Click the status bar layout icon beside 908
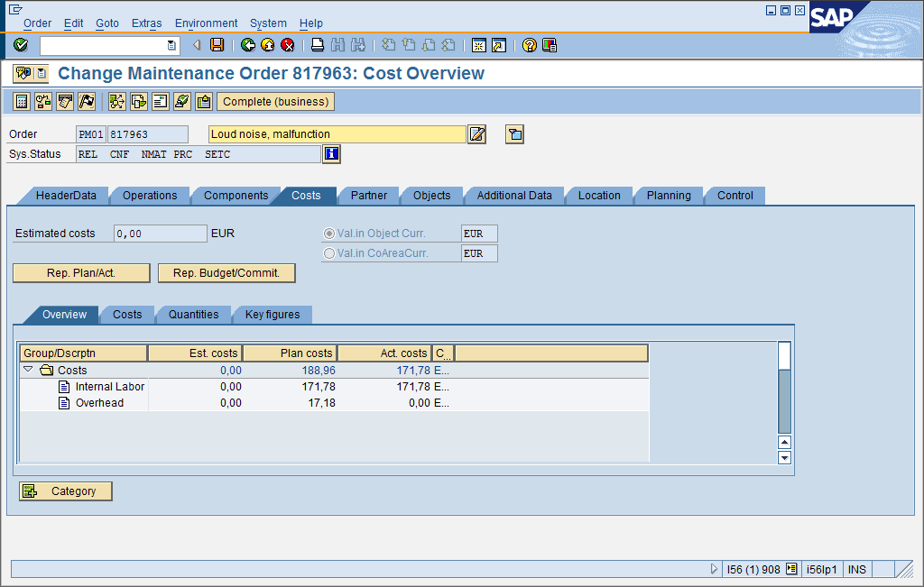 click(791, 569)
